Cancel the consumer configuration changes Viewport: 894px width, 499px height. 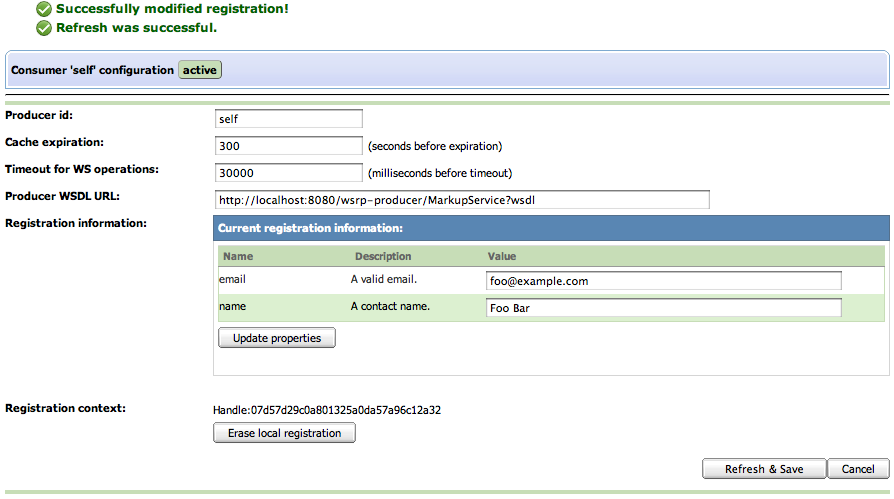click(x=858, y=469)
